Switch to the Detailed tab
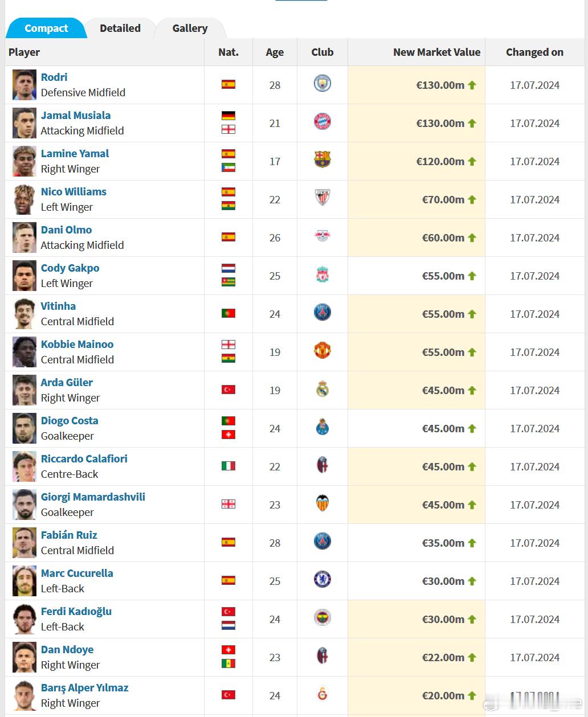 120,28
